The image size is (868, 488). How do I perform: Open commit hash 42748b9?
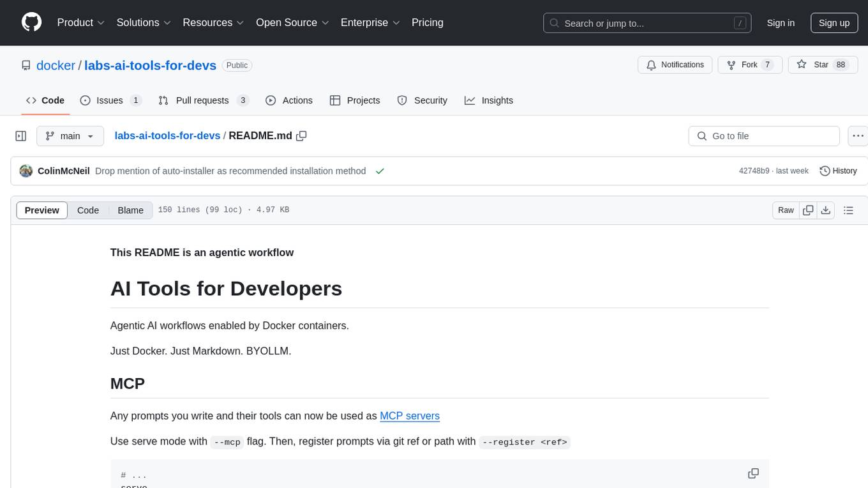click(x=754, y=171)
